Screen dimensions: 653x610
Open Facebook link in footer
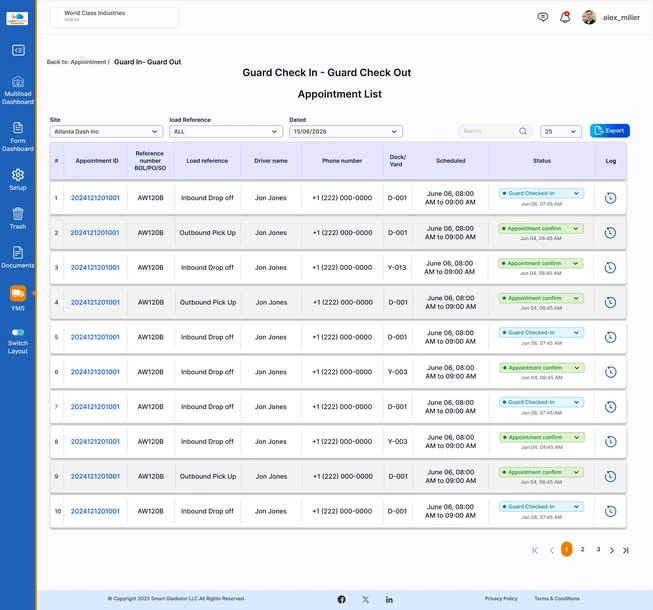[x=341, y=599]
